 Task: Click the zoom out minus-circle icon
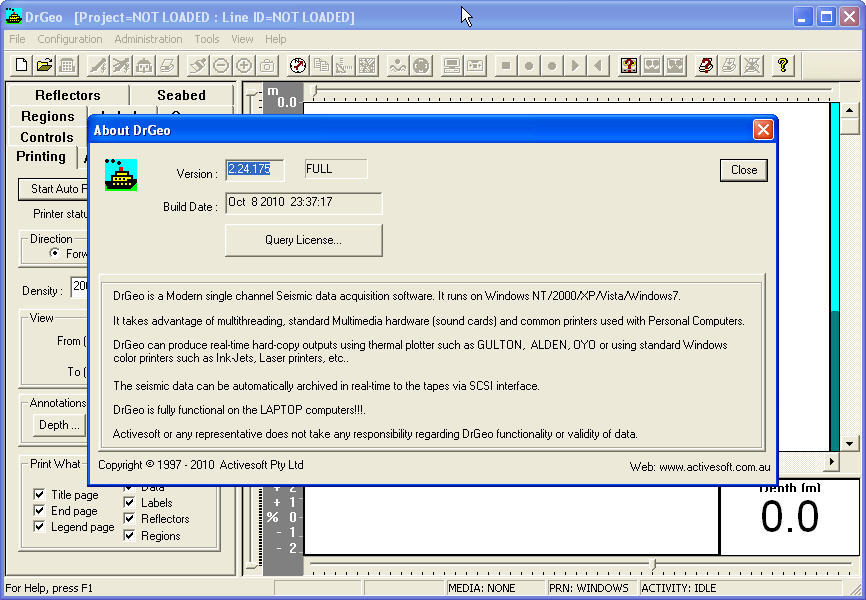coord(221,65)
